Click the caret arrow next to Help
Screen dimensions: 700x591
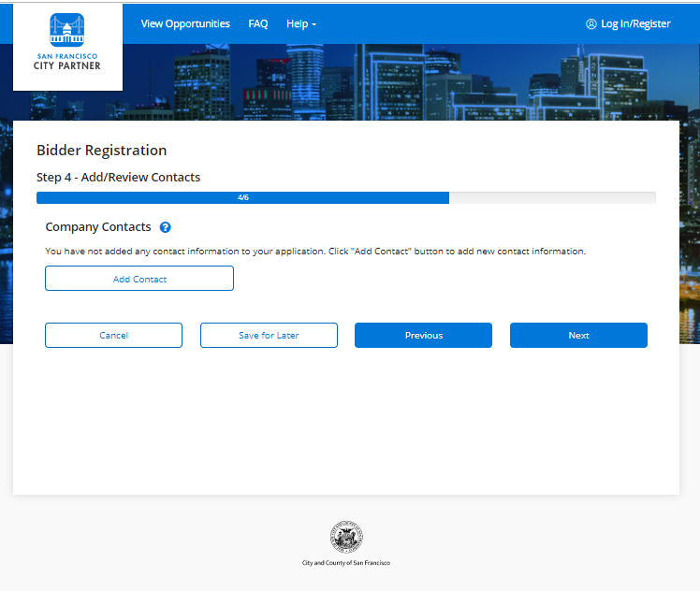point(314,25)
